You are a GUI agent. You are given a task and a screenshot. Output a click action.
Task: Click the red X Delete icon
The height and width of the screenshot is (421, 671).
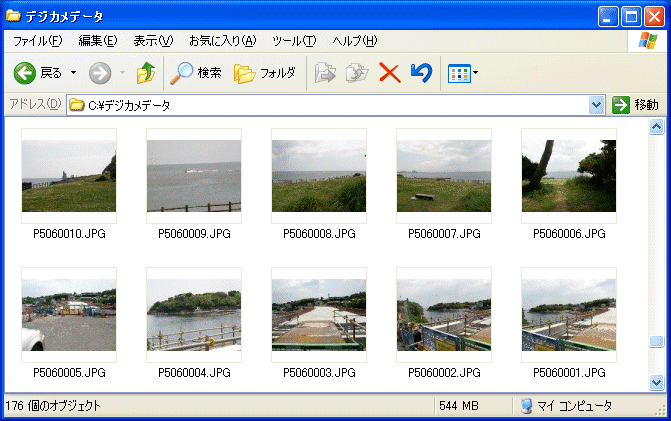tap(389, 73)
